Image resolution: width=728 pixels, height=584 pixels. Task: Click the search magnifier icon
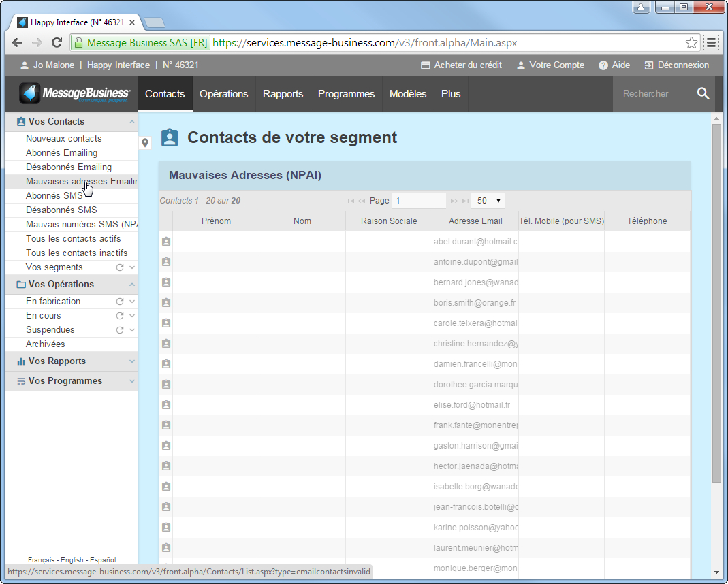click(703, 93)
